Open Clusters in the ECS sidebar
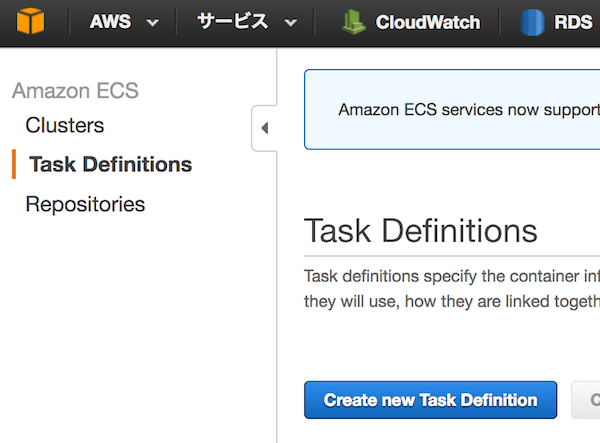The image size is (600, 443). [x=65, y=125]
